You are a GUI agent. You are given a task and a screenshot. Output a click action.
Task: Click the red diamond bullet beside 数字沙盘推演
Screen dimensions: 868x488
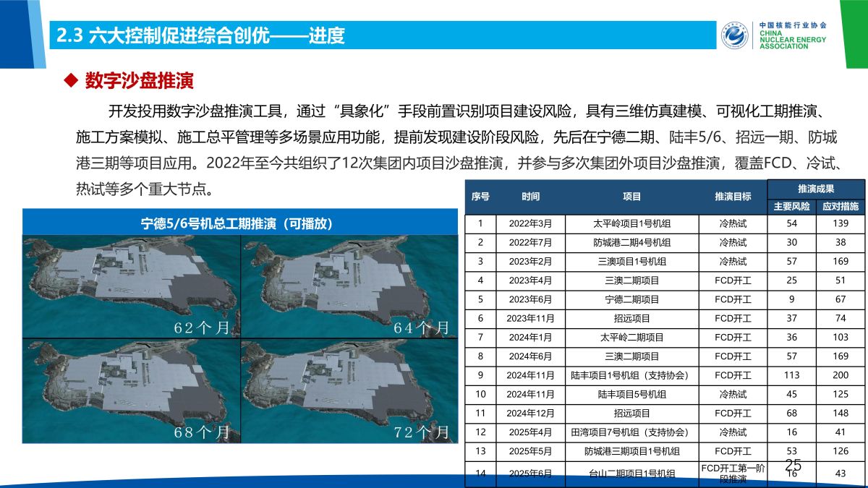tap(71, 80)
